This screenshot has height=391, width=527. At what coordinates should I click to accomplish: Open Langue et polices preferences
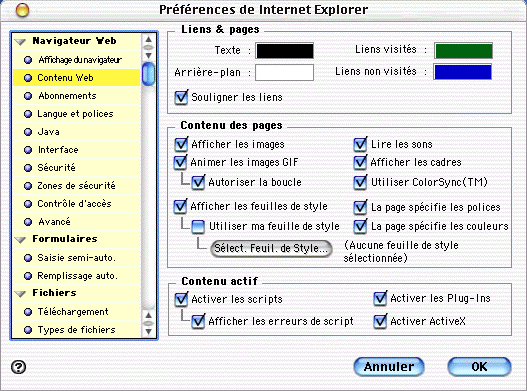[77, 114]
